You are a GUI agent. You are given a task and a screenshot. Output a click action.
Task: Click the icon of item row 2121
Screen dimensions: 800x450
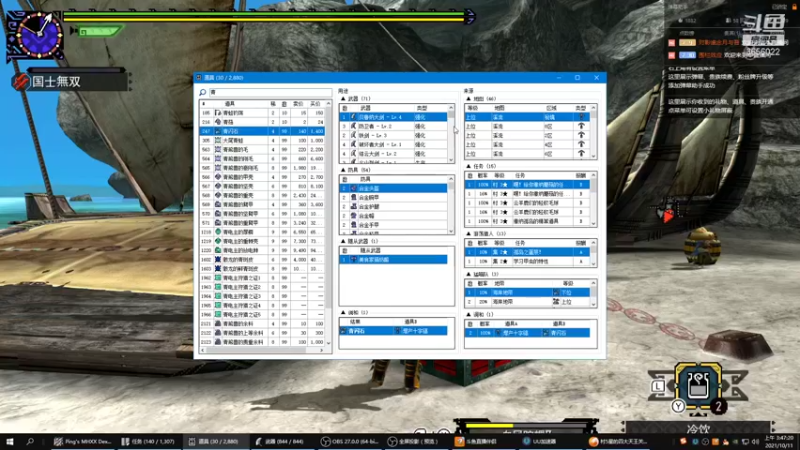(218, 323)
